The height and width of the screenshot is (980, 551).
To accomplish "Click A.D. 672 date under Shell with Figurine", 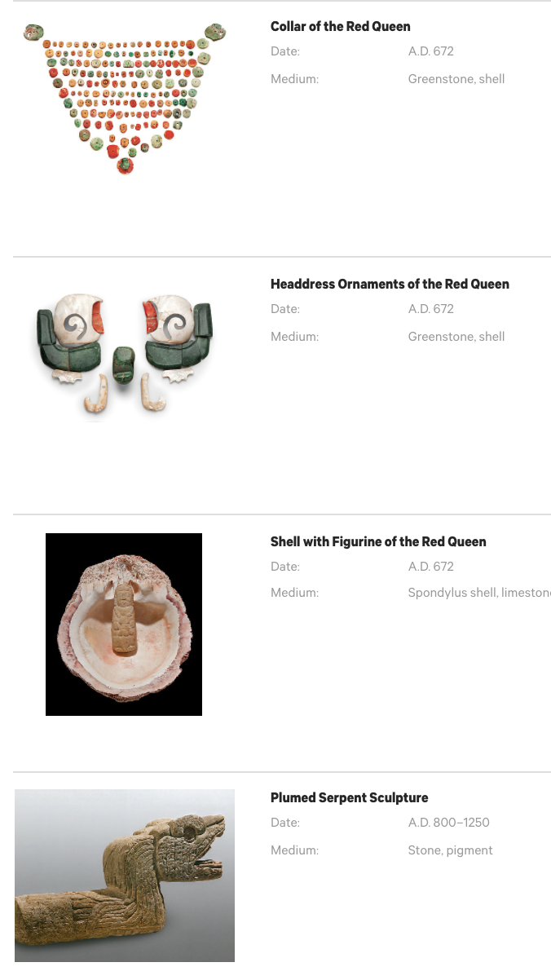I will [431, 567].
